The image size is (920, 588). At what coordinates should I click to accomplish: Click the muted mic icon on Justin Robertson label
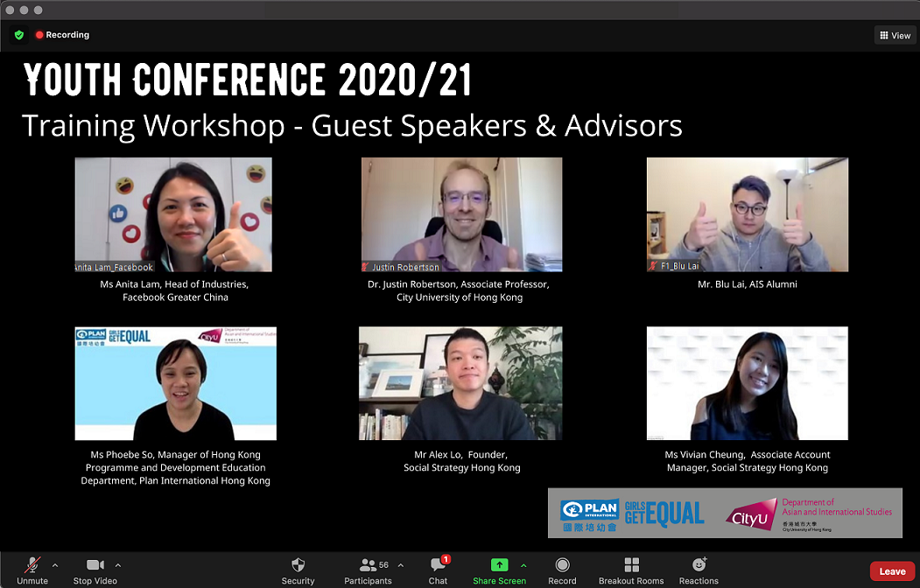click(x=366, y=267)
